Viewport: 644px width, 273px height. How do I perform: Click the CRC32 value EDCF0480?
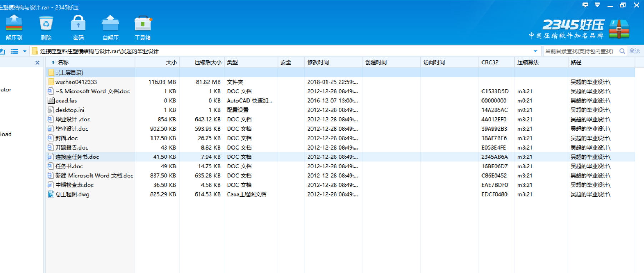(494, 194)
